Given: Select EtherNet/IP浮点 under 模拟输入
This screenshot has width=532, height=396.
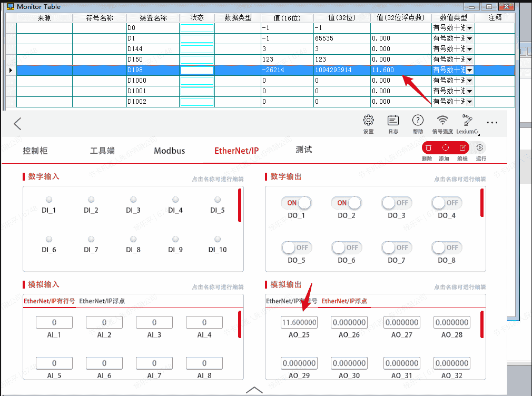Looking at the screenshot, I should pos(102,301).
